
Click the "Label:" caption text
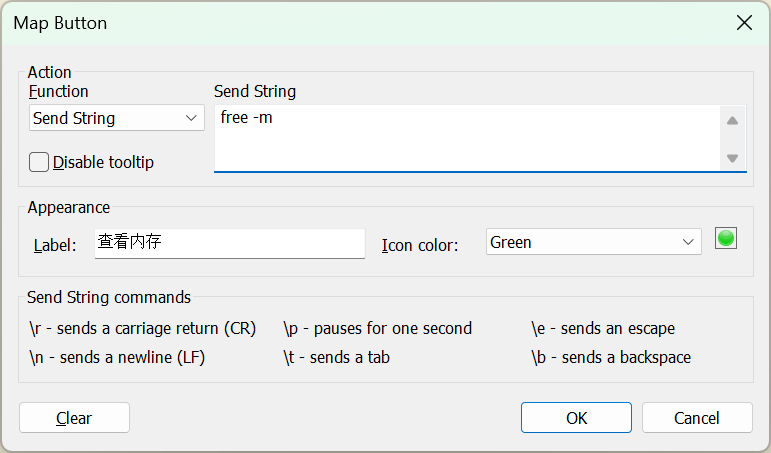[55, 245]
